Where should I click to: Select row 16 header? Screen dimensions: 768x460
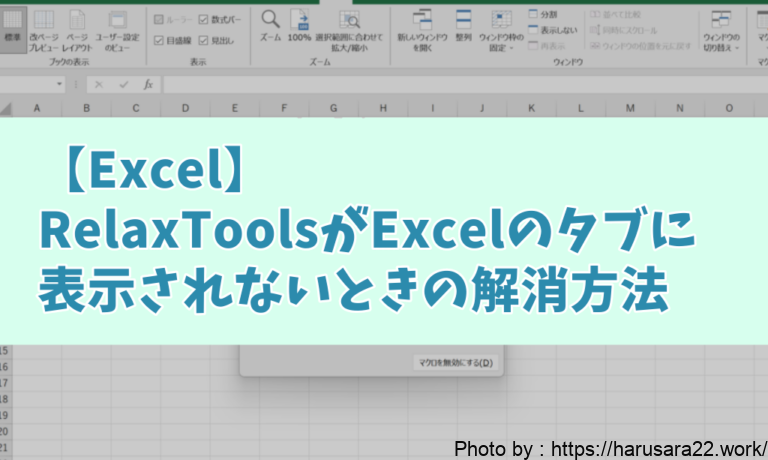5,367
